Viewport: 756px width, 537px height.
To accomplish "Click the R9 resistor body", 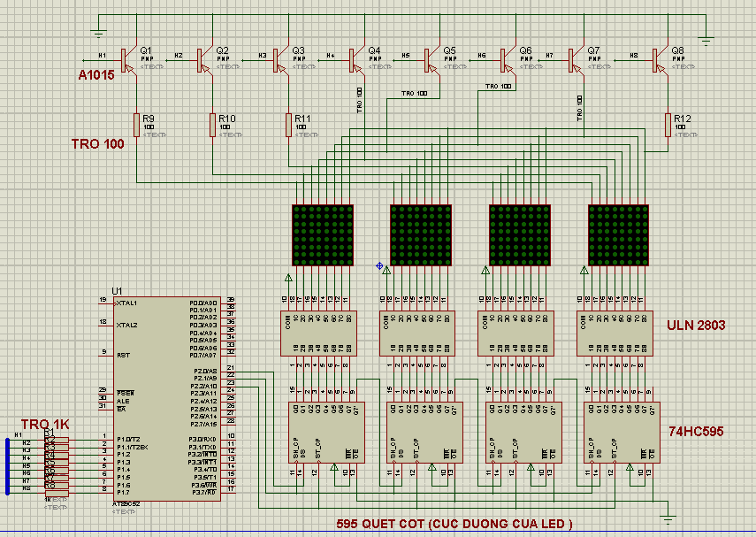I will tap(136, 125).
